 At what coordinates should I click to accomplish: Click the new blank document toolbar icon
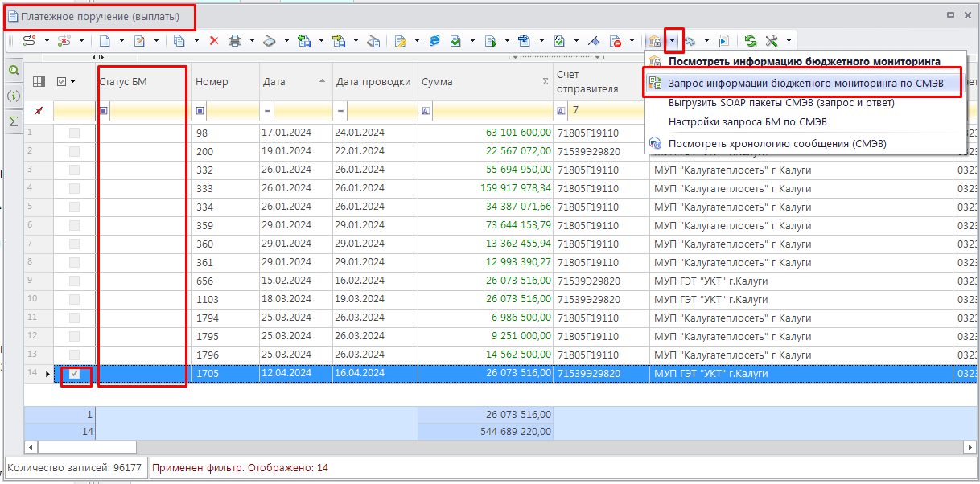(x=105, y=40)
